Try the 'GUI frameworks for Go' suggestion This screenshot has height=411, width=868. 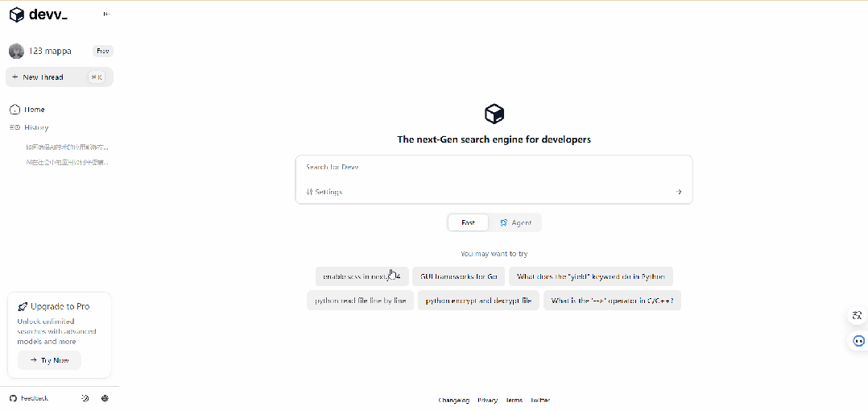coord(459,276)
